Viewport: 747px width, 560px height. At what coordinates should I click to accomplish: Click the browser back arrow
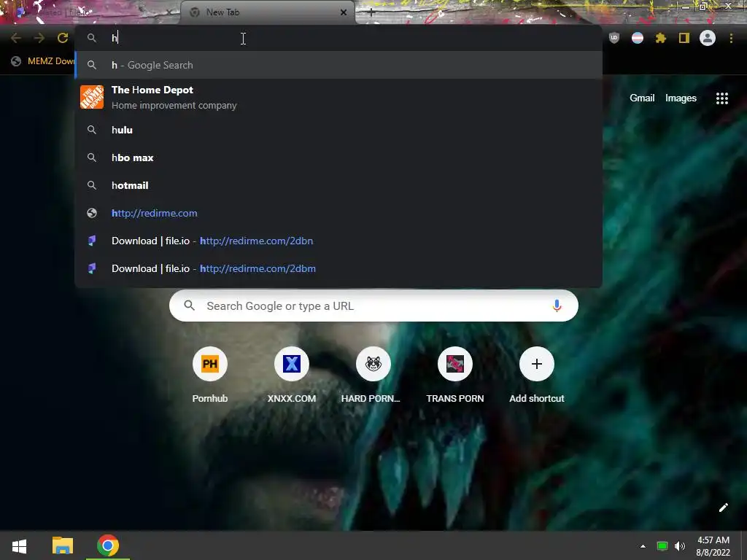pos(16,38)
